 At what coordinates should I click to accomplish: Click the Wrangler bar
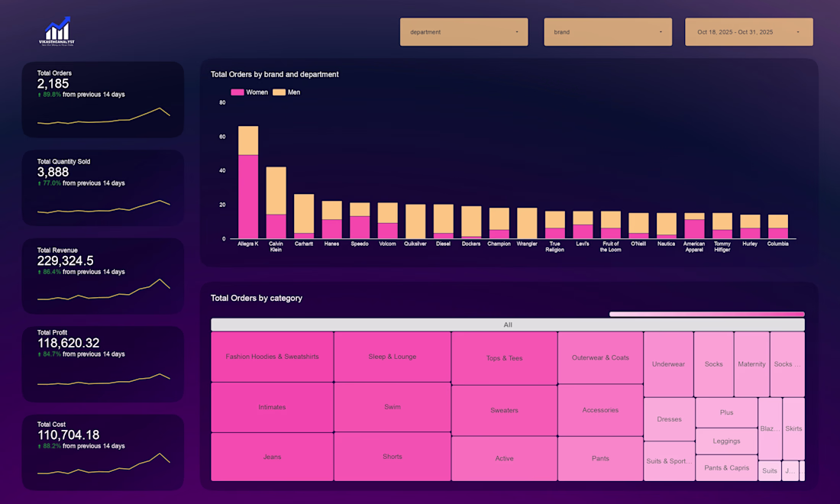[x=527, y=223]
